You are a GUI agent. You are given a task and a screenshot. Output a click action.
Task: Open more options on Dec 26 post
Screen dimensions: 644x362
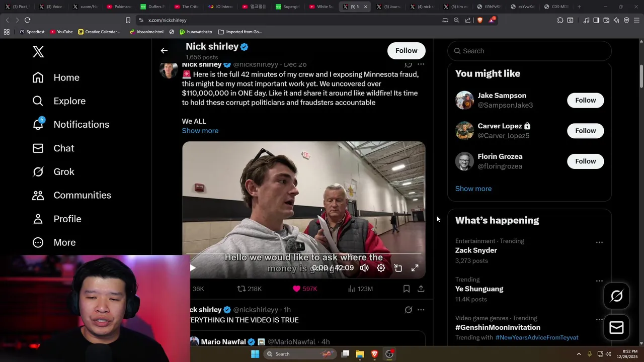coord(421,64)
